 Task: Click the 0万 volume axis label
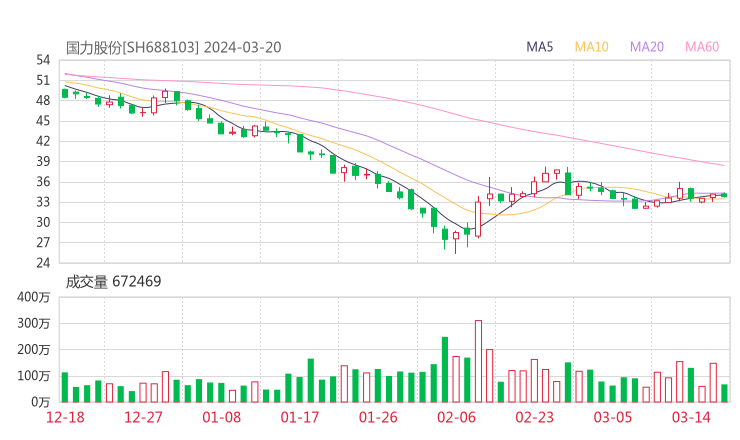tap(41, 402)
